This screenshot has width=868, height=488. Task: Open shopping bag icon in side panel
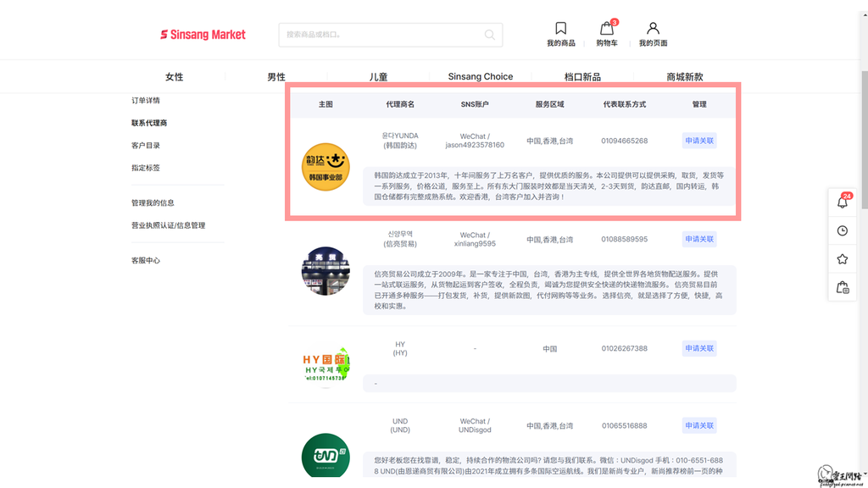pyautogui.click(x=843, y=288)
